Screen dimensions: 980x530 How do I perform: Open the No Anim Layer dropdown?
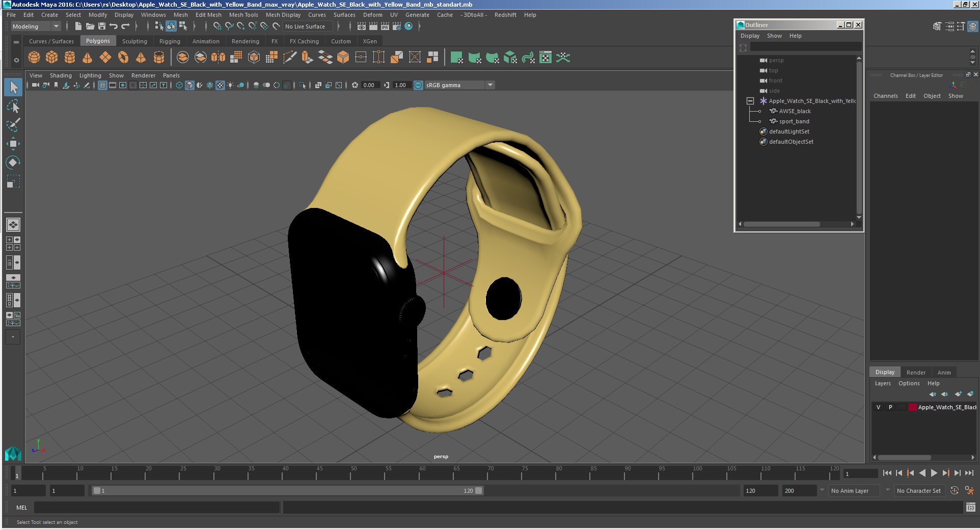click(x=855, y=491)
